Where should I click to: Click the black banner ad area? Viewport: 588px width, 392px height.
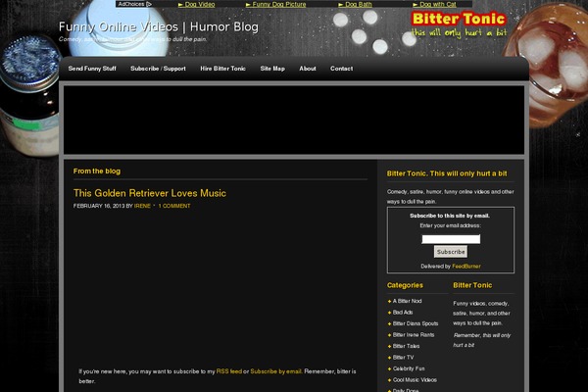[x=294, y=120]
